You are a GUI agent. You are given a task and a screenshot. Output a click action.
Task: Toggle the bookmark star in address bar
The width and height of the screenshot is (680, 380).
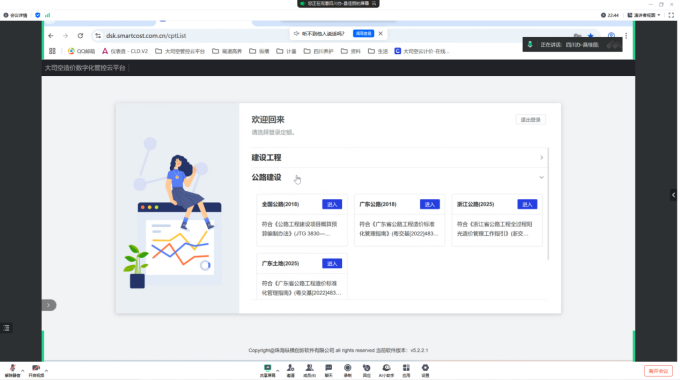[590, 36]
